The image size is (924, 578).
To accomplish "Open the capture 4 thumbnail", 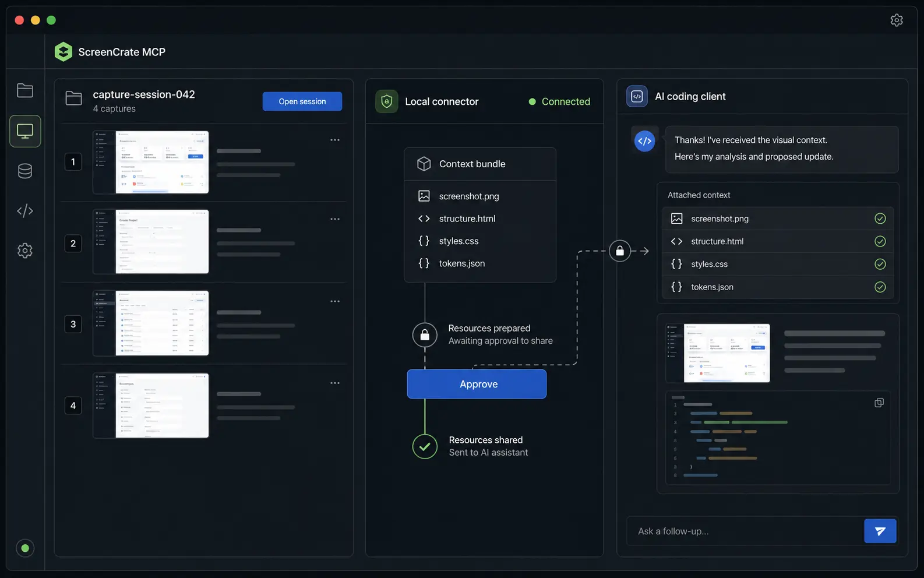I will coord(151,406).
